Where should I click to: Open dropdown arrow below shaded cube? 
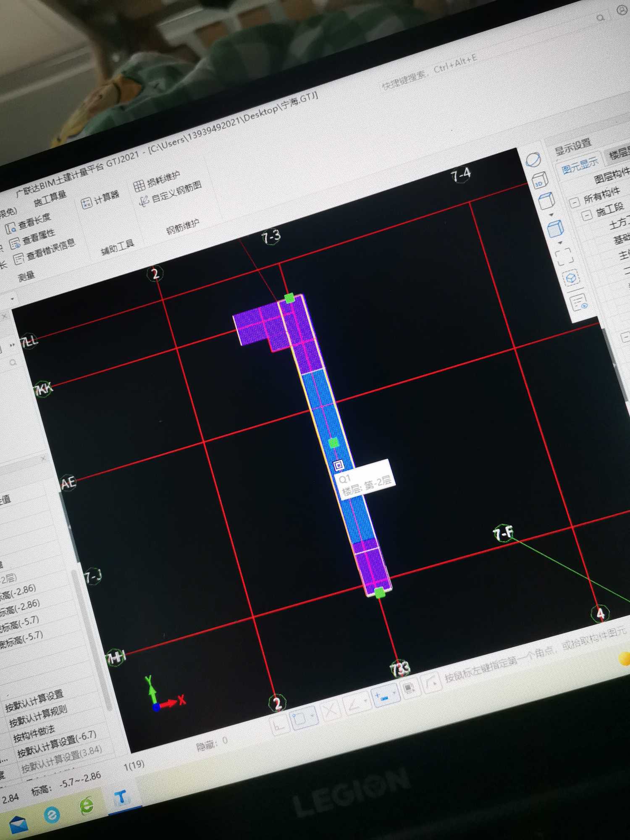(560, 242)
